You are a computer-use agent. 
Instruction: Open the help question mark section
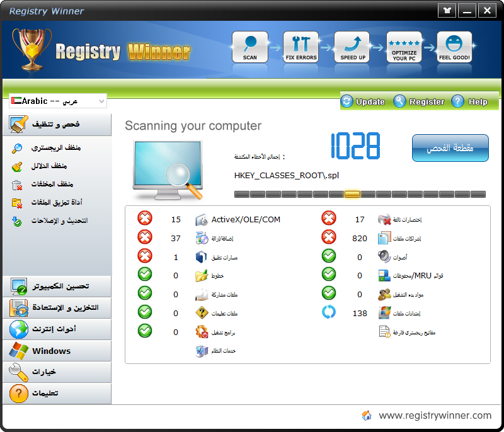(57, 394)
